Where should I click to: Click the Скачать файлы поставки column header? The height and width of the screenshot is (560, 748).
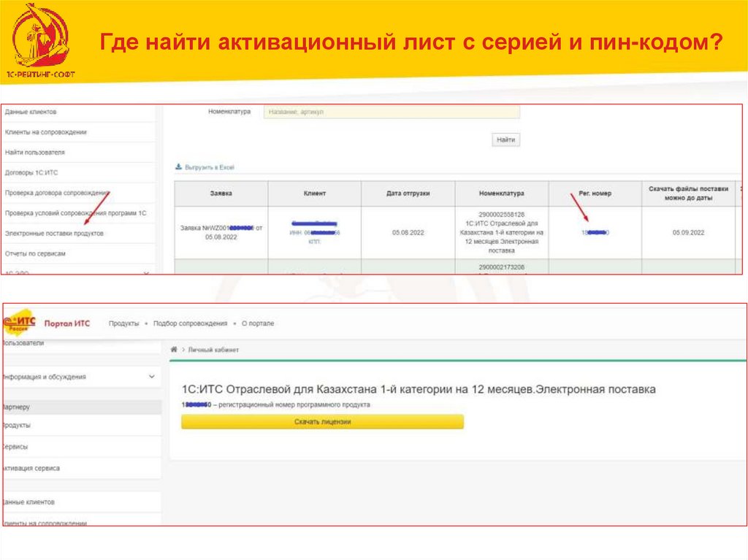688,193
